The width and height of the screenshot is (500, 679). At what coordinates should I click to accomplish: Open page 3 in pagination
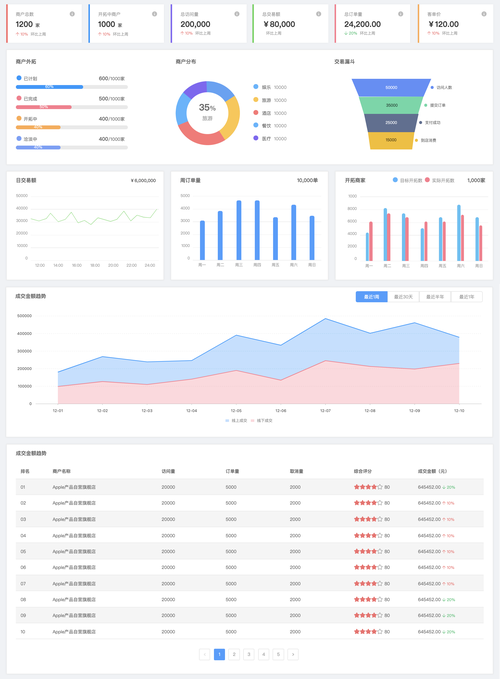(x=249, y=654)
